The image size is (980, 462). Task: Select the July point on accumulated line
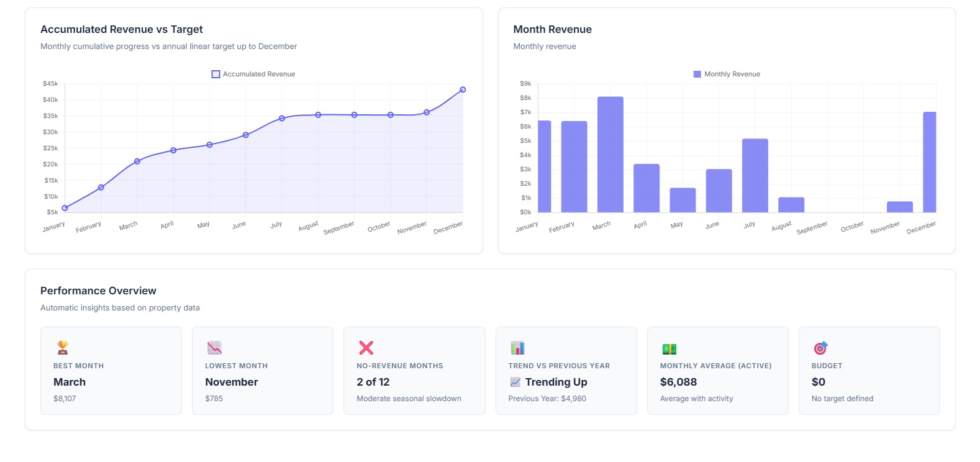pyautogui.click(x=282, y=118)
